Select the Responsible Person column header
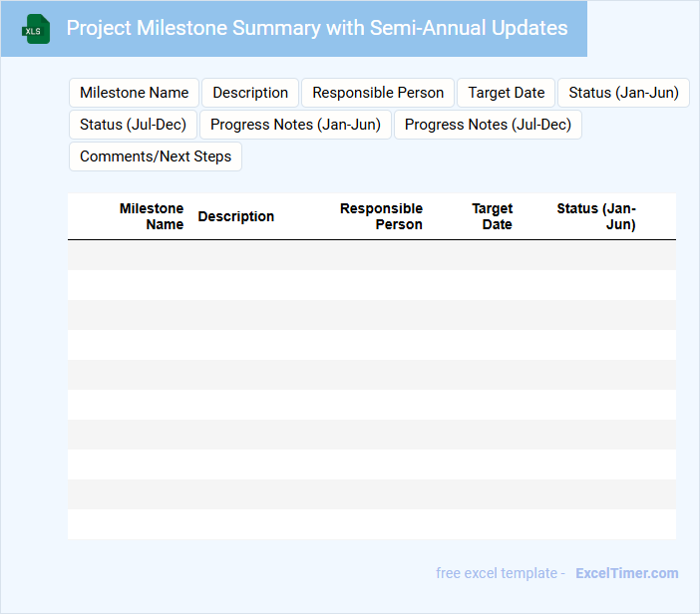Screen dimensions: 700x614 pyautogui.click(x=381, y=216)
